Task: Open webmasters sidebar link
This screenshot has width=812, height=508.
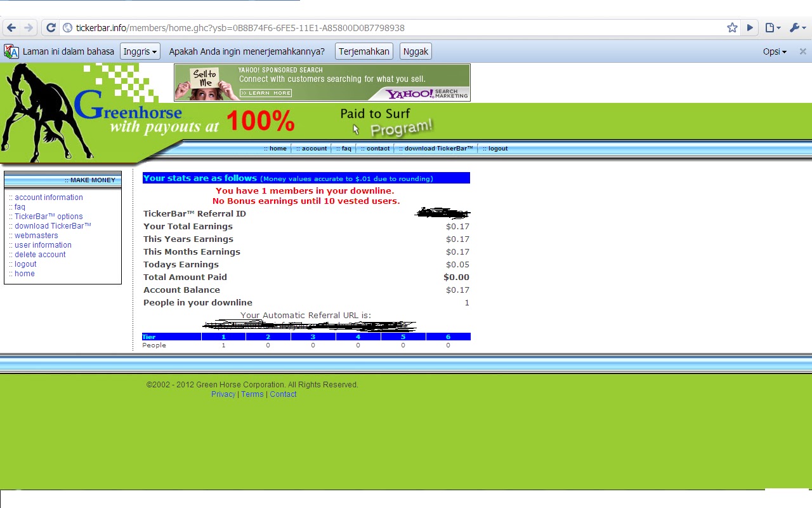Action: (36, 236)
